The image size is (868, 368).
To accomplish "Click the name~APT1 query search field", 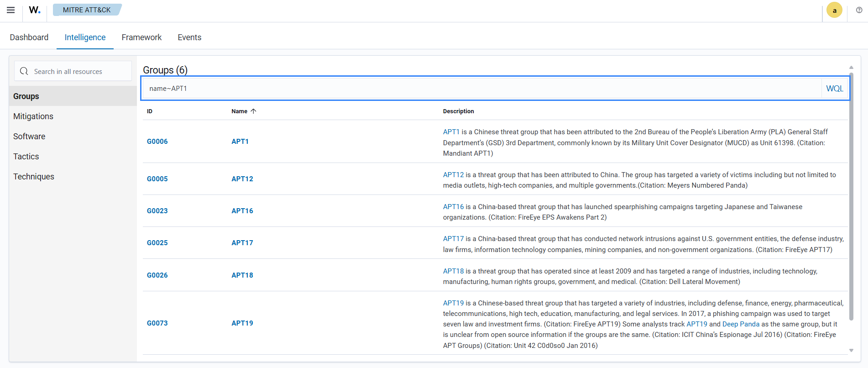I will pyautogui.click(x=479, y=89).
